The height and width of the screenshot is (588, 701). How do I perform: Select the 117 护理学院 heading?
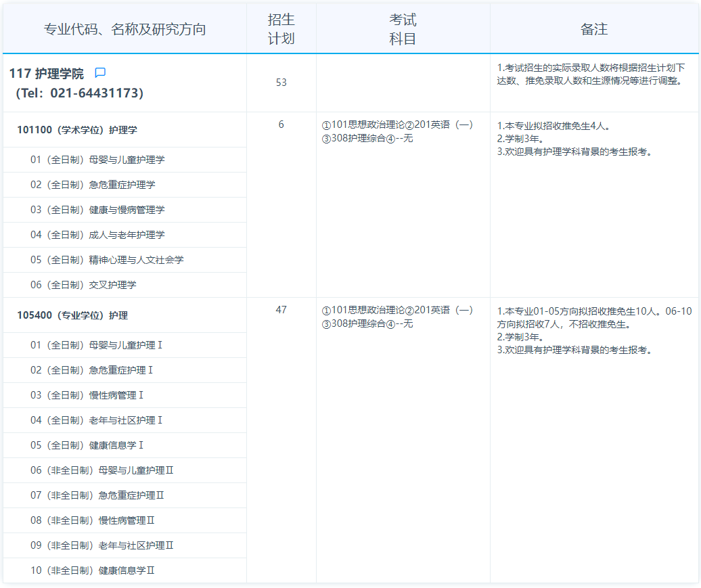[x=47, y=74]
